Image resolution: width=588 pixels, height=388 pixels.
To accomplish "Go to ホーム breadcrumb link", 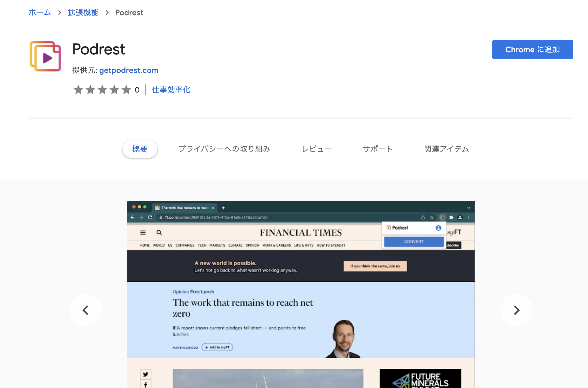I will [40, 13].
